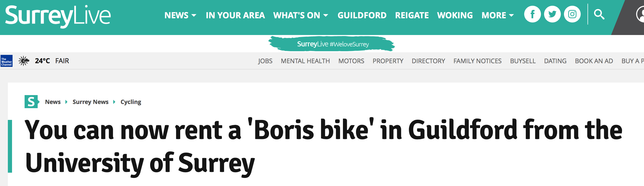Open the IN YOUR AREA section
This screenshot has width=644, height=186.
pyautogui.click(x=235, y=15)
